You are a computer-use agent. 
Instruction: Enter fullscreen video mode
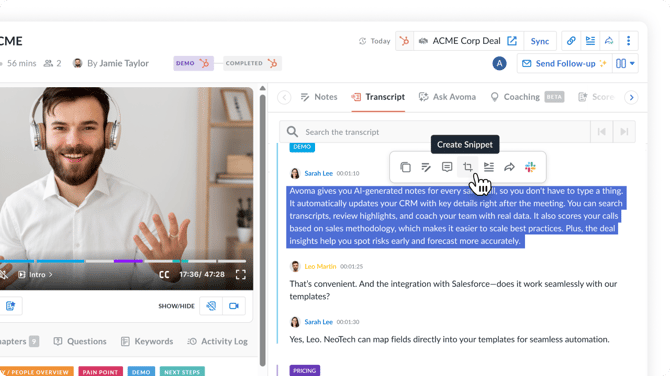click(x=241, y=275)
